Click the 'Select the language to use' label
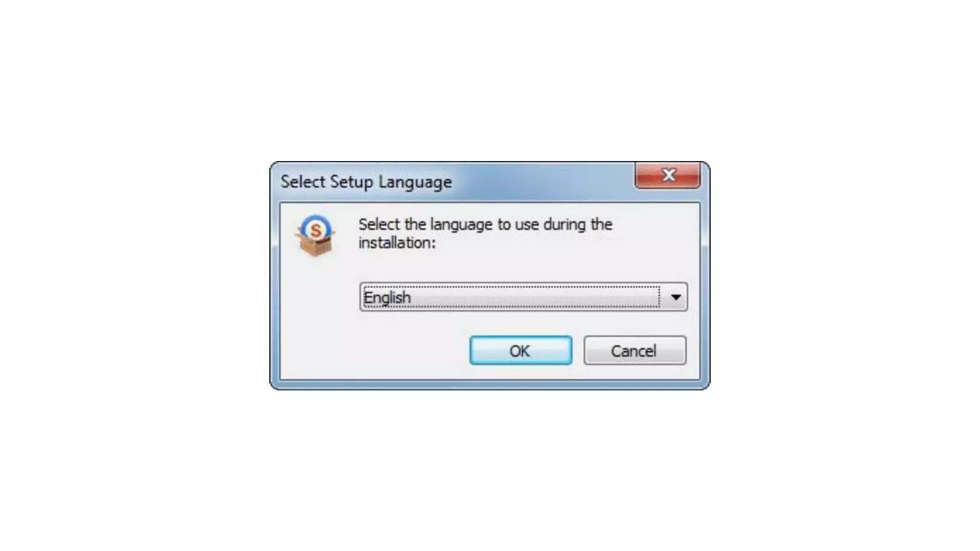Screen dimensions: 980x551 485,233
